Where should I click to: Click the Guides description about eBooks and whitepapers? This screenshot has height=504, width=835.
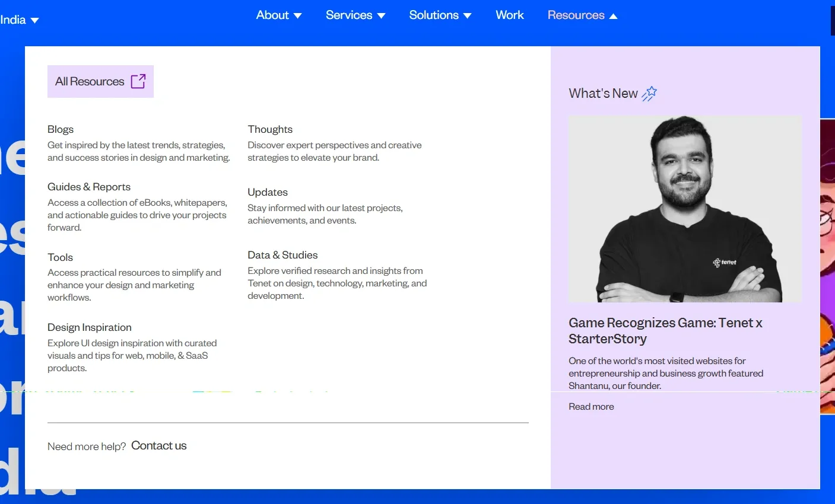pos(137,215)
